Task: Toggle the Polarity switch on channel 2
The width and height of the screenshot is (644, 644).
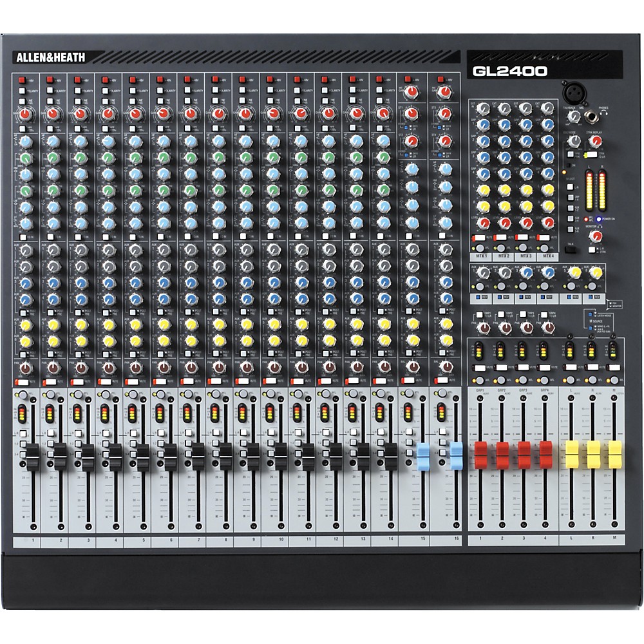Action: pos(50,92)
